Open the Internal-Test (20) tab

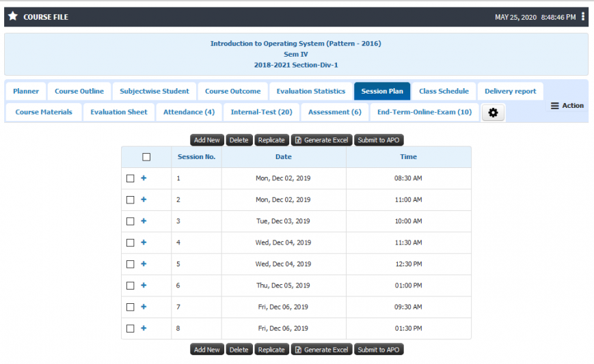coord(261,112)
